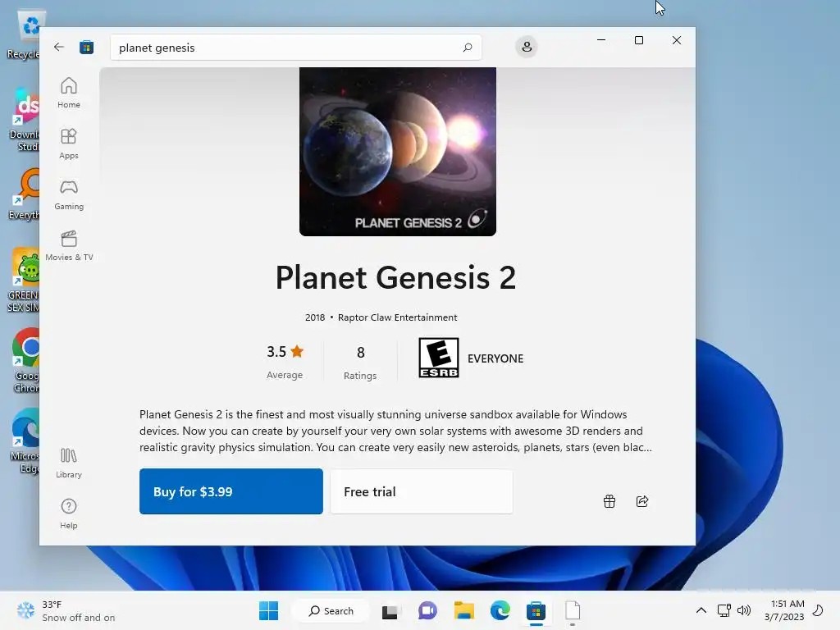The width and height of the screenshot is (840, 630).
Task: Click the search magnifier icon in search box
Action: point(467,48)
